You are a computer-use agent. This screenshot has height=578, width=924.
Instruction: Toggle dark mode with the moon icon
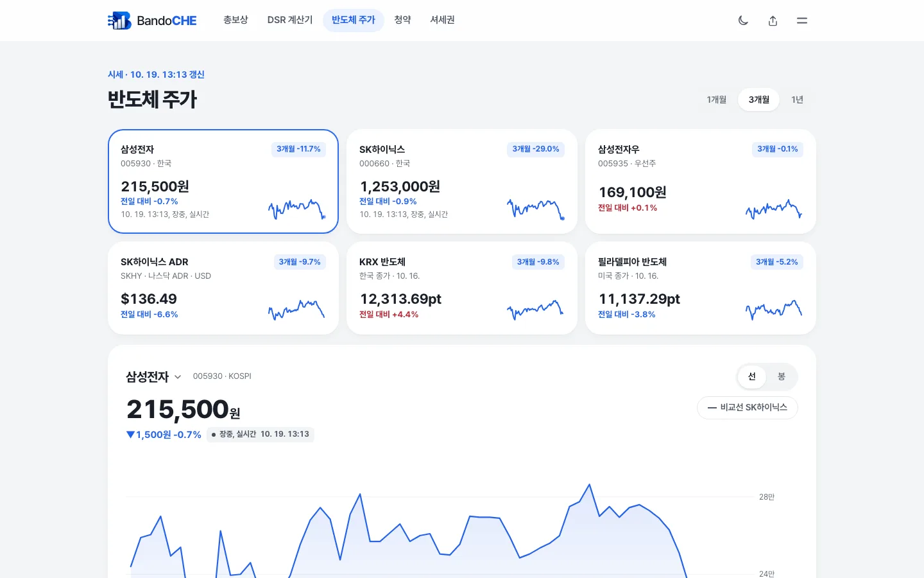[743, 21]
